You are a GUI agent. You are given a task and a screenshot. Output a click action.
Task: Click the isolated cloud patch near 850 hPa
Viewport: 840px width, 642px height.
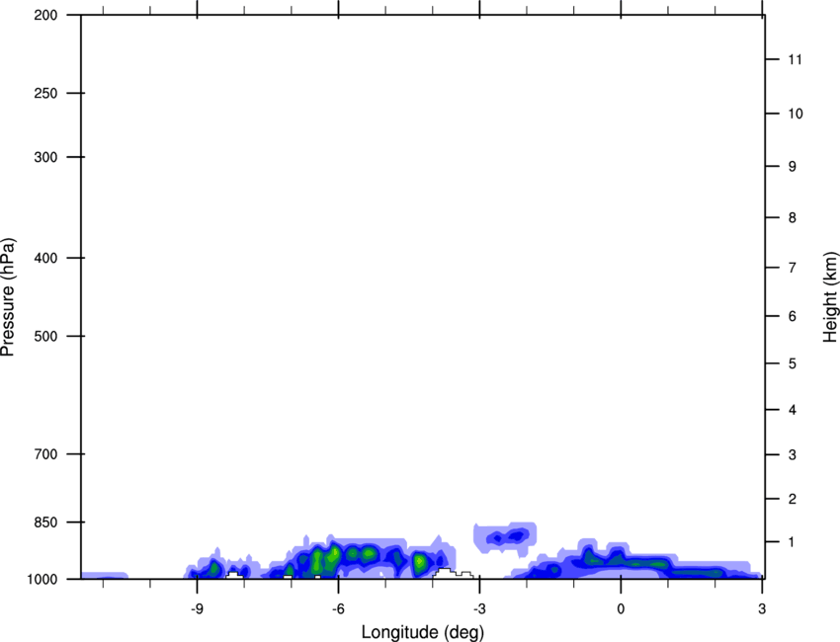505,537
